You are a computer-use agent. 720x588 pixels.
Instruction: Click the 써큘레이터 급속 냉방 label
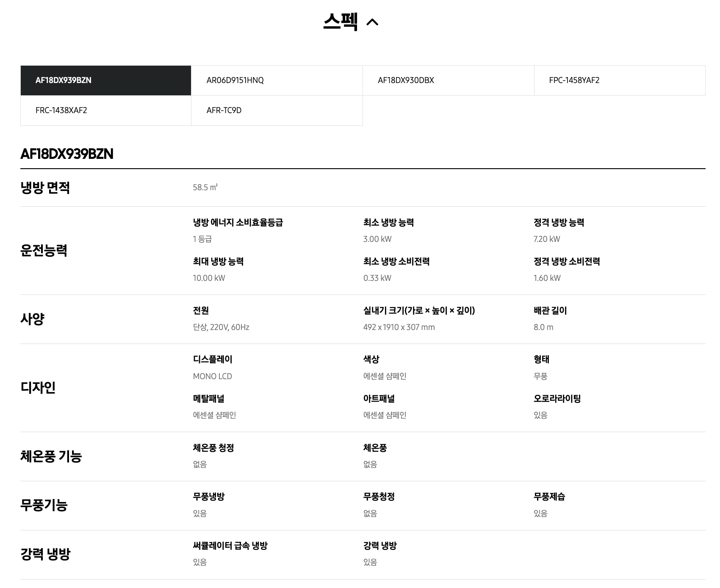pyautogui.click(x=230, y=546)
